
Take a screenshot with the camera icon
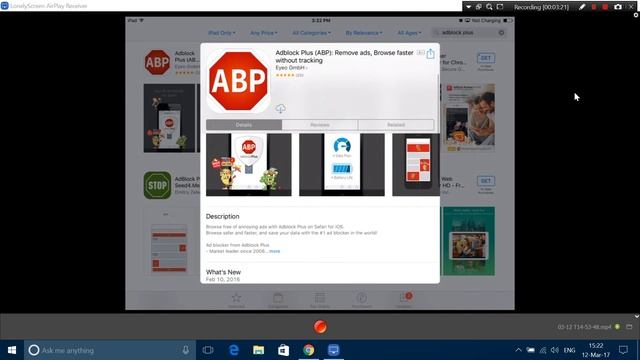(x=618, y=7)
